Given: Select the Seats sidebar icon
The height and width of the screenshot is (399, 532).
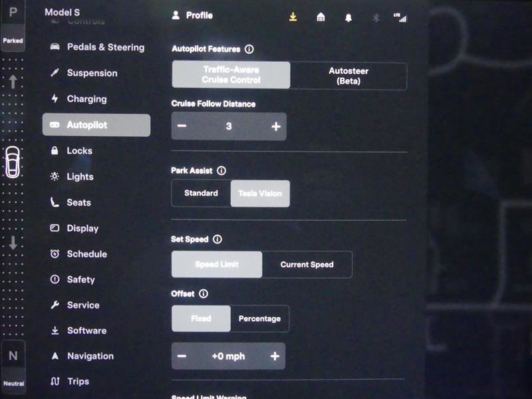Looking at the screenshot, I should (55, 202).
